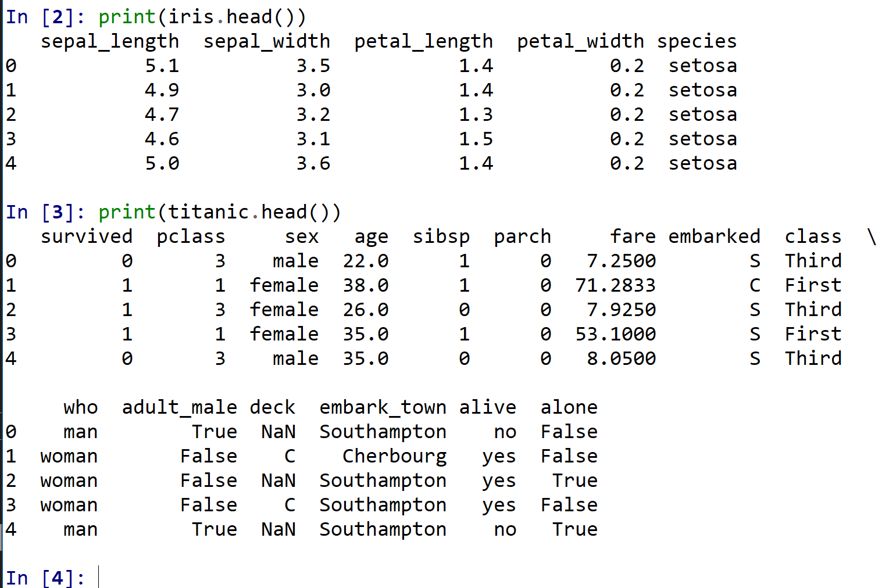Click the adult_male column header
The width and height of the screenshot is (882, 588).
click(179, 407)
